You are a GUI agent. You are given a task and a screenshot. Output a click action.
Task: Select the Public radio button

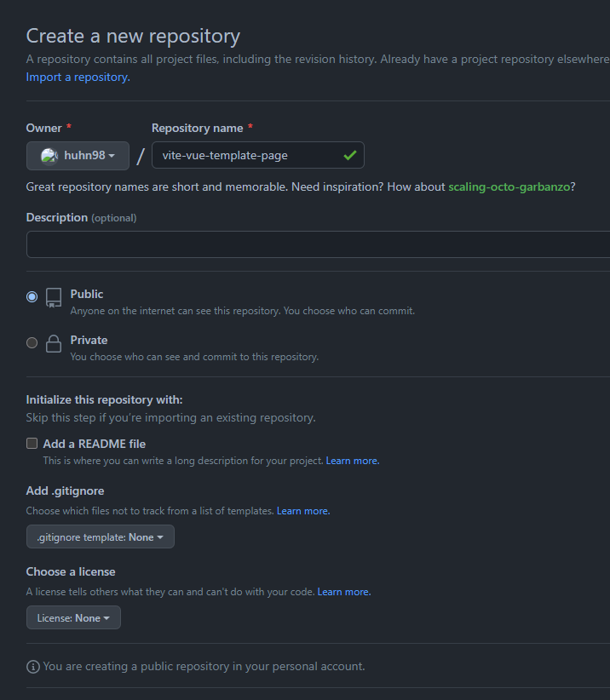32,297
